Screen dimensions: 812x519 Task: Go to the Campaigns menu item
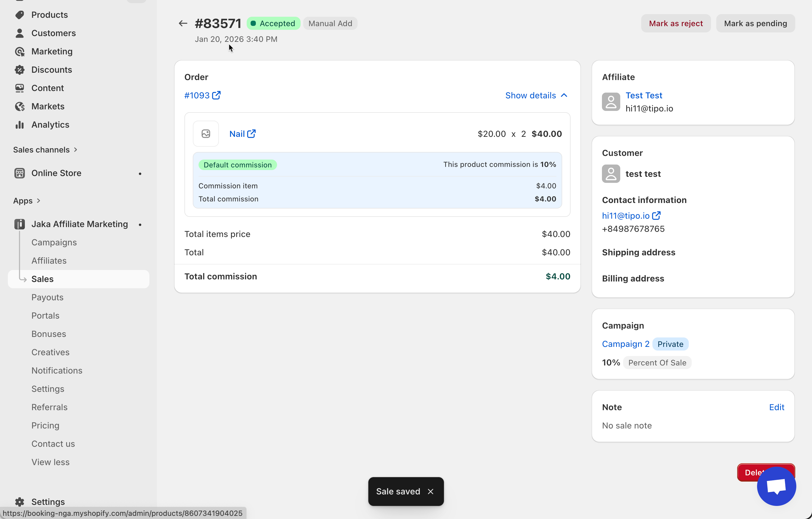54,242
